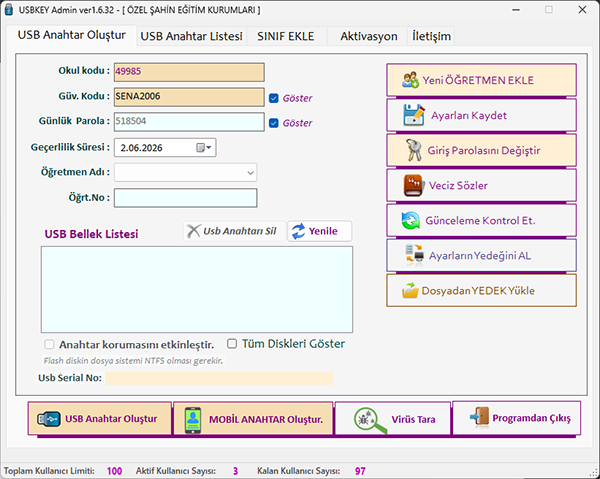The width and height of the screenshot is (600, 479).
Task: Click the Güncelleme Kontrol Et. refresh icon
Action: tap(409, 220)
